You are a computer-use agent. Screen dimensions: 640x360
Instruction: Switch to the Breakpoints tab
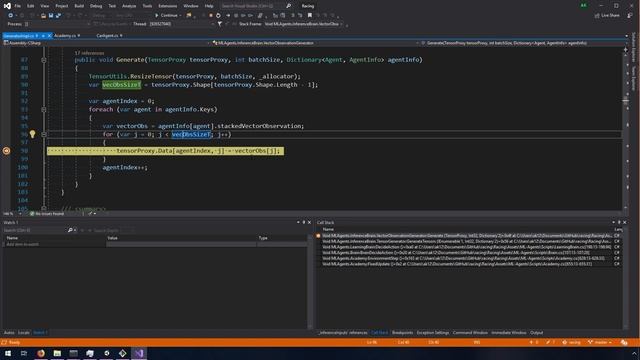click(402, 333)
